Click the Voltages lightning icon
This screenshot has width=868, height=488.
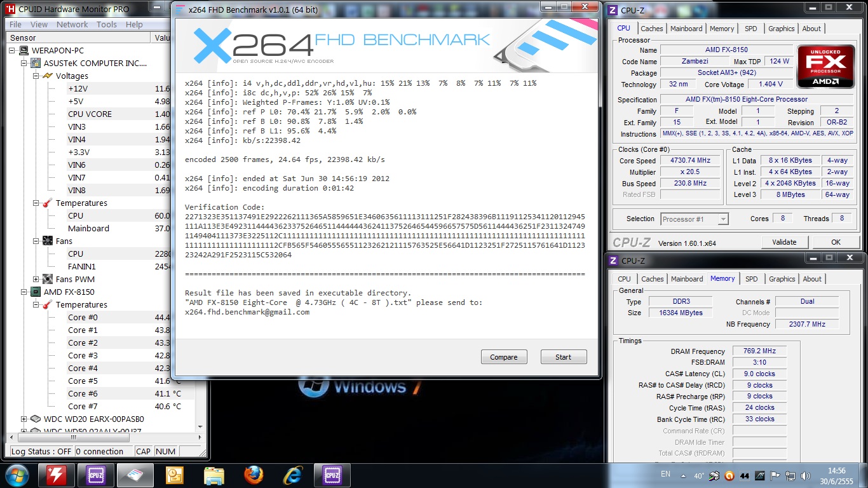(x=48, y=76)
